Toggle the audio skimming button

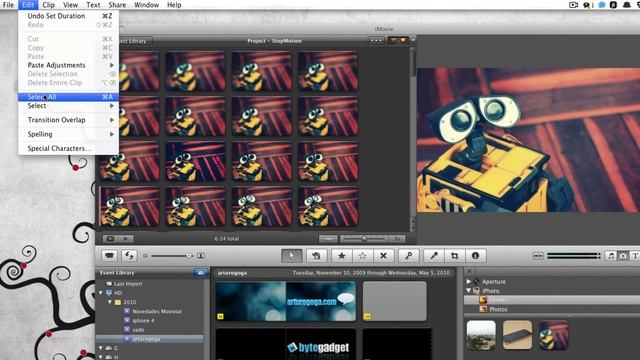(538, 256)
